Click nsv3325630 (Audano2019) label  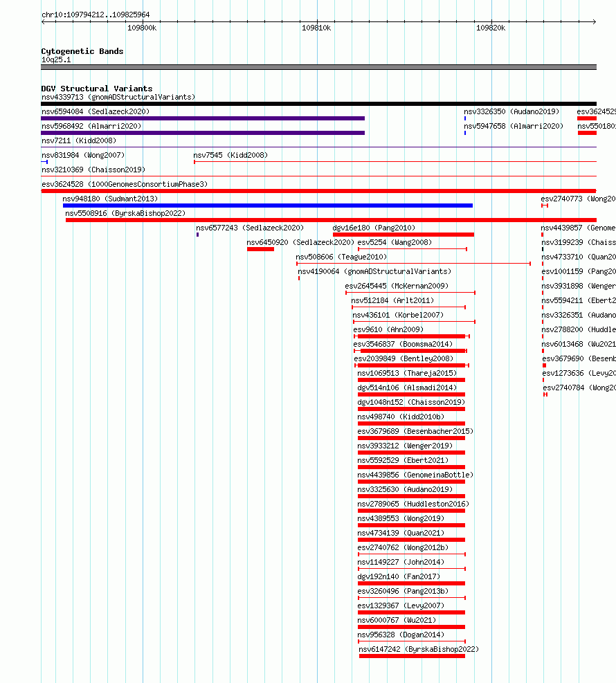(x=405, y=489)
